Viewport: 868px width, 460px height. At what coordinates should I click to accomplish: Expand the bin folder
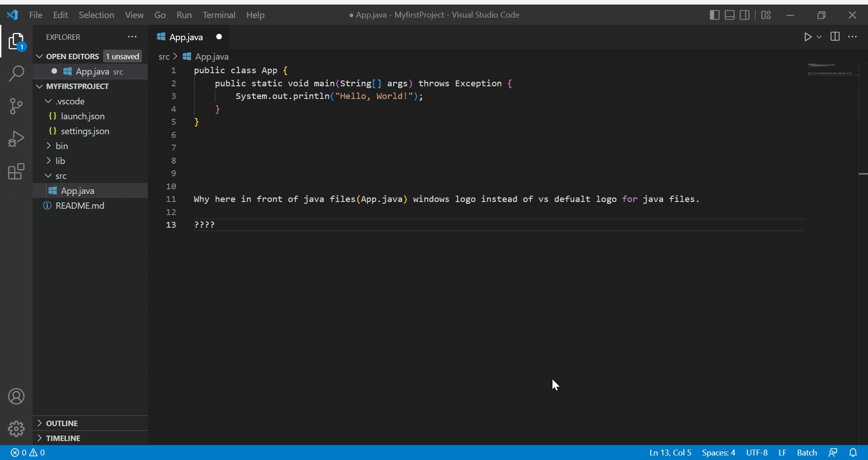48,146
